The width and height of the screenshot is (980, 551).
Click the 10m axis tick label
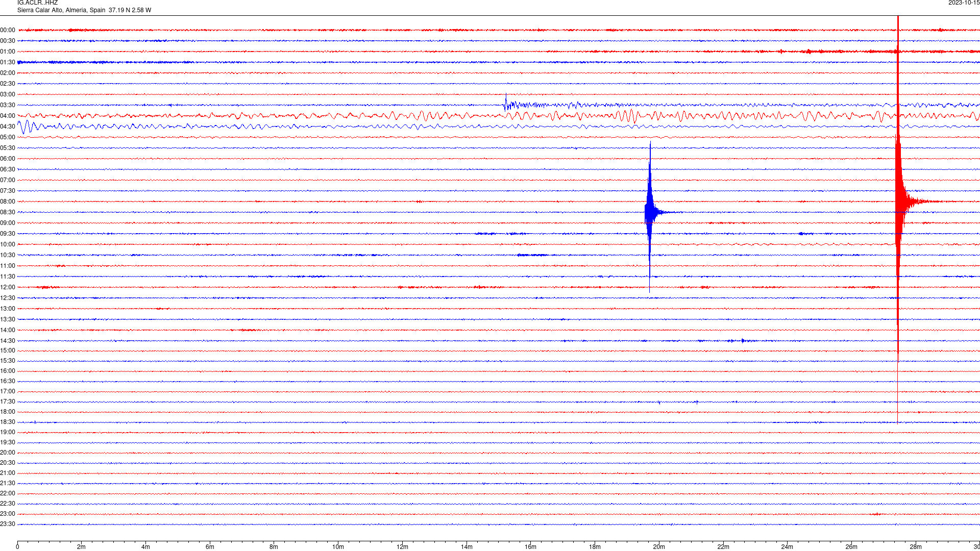[338, 547]
